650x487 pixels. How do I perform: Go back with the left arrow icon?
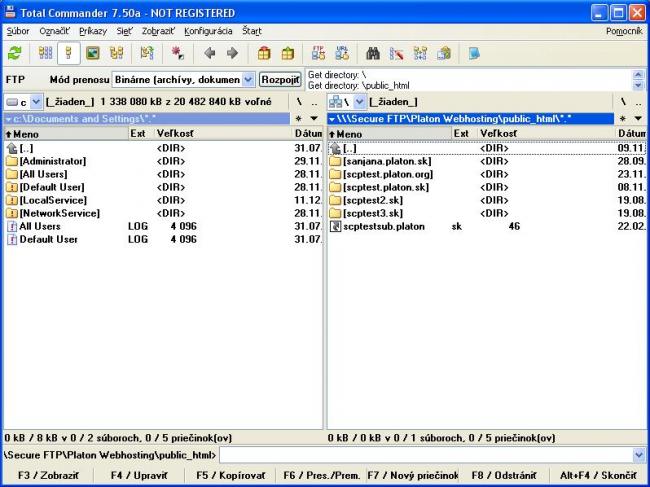[210, 53]
